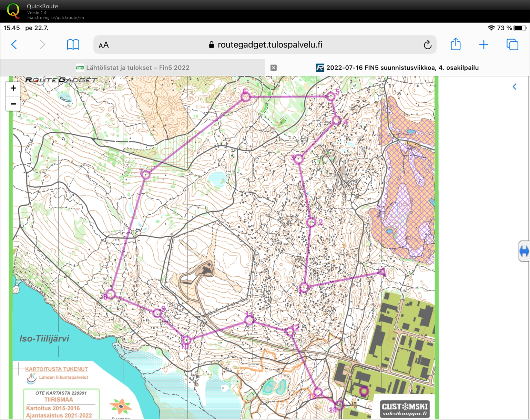Tap the Safari forward arrow
Screen dimensions: 530x420
[42, 44]
